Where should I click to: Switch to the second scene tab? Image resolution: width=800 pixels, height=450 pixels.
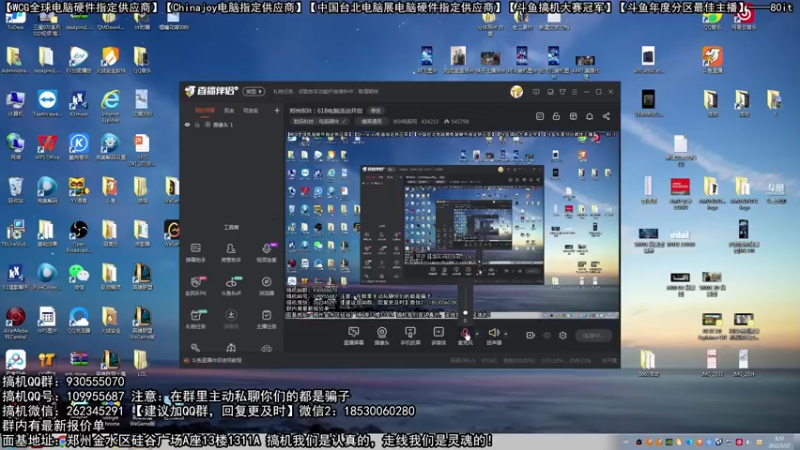[x=229, y=110]
